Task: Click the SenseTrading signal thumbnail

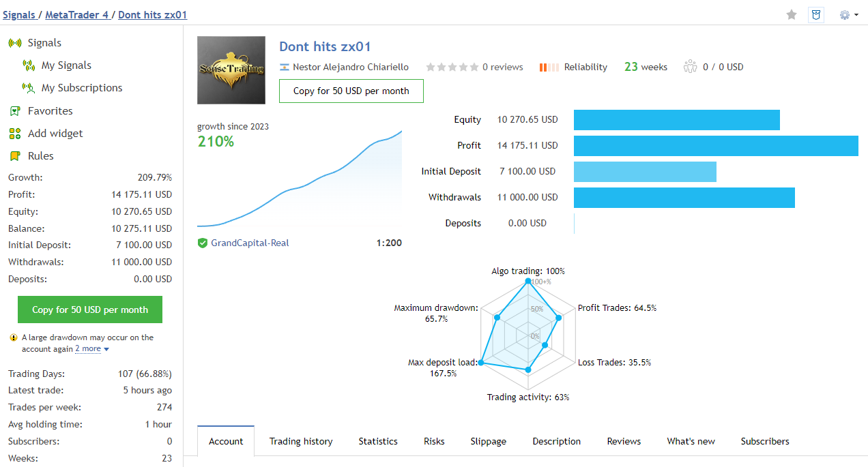Action: [x=231, y=70]
